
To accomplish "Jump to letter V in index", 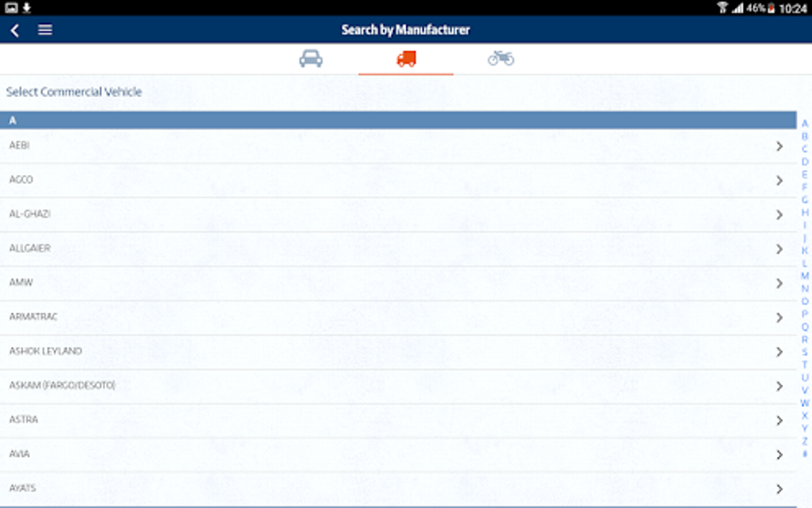I will click(805, 390).
